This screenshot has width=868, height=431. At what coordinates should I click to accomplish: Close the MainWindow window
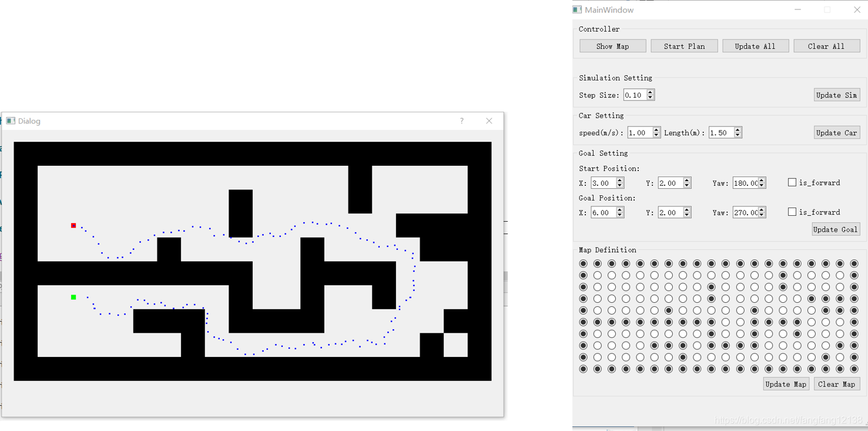857,9
